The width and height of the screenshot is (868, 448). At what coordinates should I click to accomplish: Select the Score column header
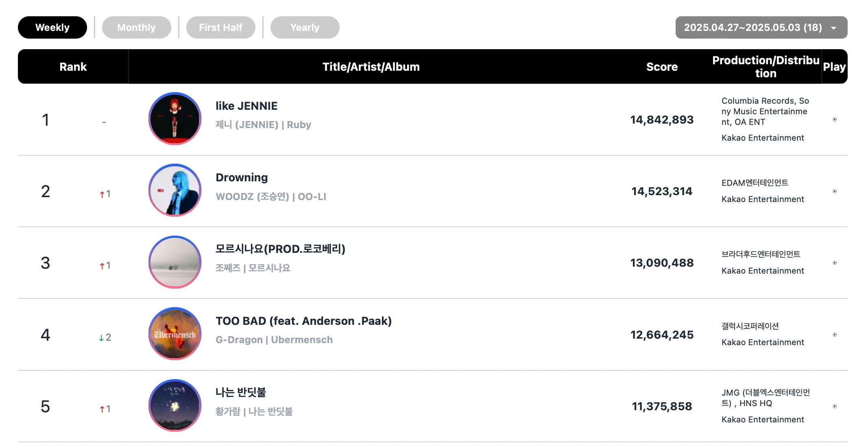pos(662,67)
